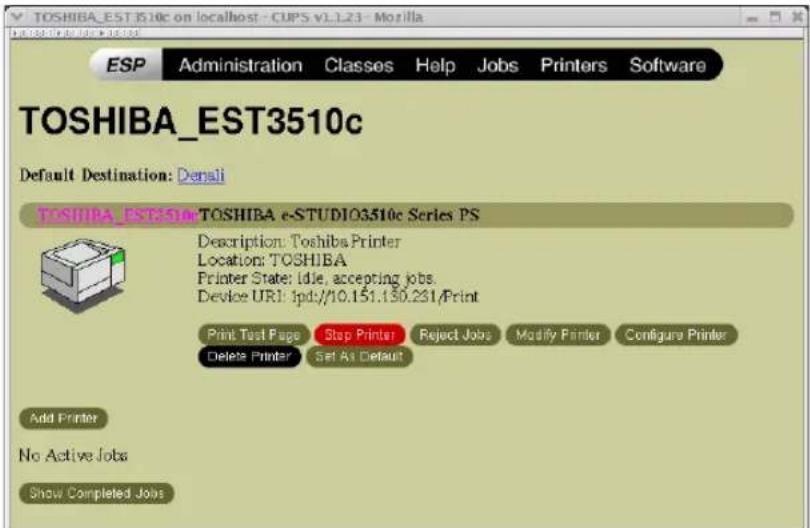Click Set As Default button

pyautogui.click(x=359, y=356)
